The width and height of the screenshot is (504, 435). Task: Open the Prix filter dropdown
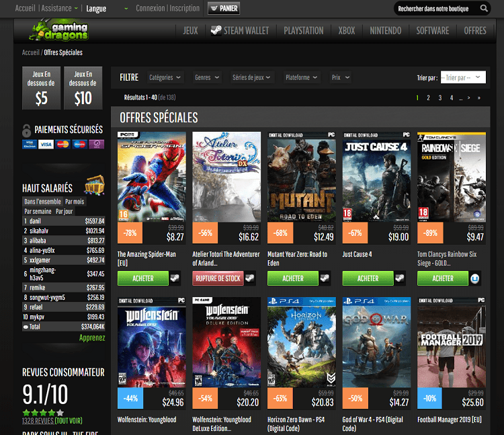click(341, 77)
